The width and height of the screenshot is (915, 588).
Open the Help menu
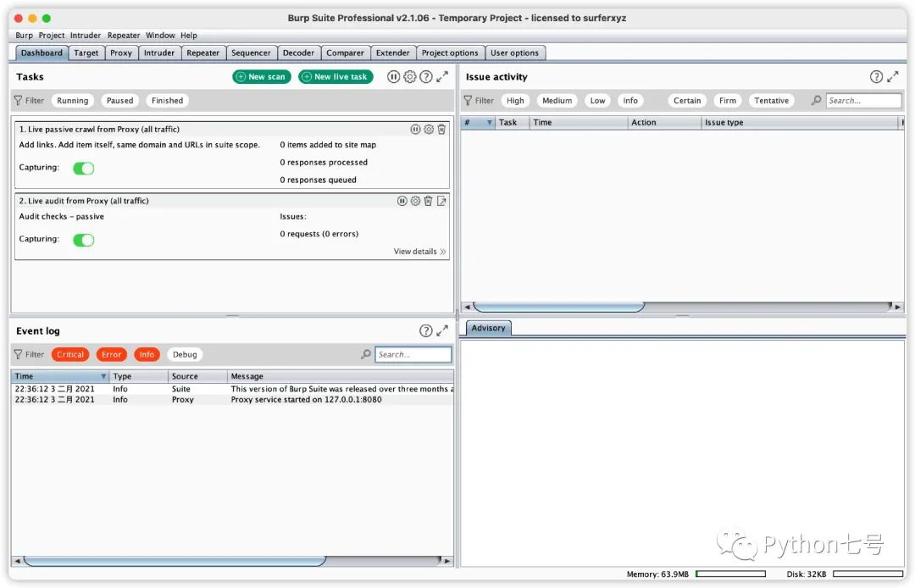(188, 35)
